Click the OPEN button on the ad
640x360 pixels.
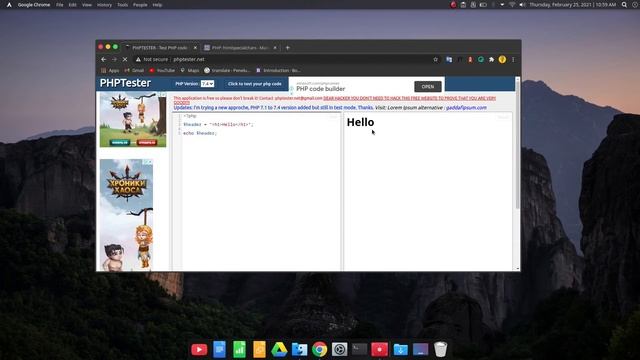428,87
